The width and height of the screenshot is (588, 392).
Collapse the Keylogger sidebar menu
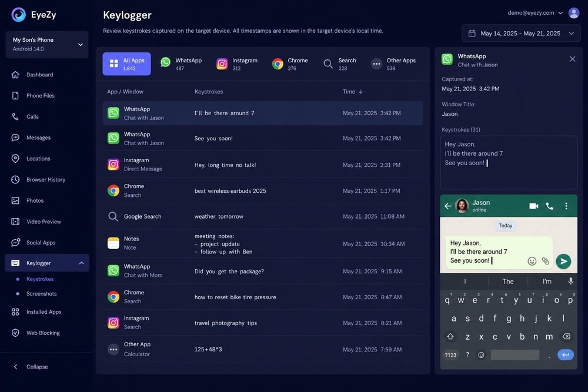(x=81, y=263)
